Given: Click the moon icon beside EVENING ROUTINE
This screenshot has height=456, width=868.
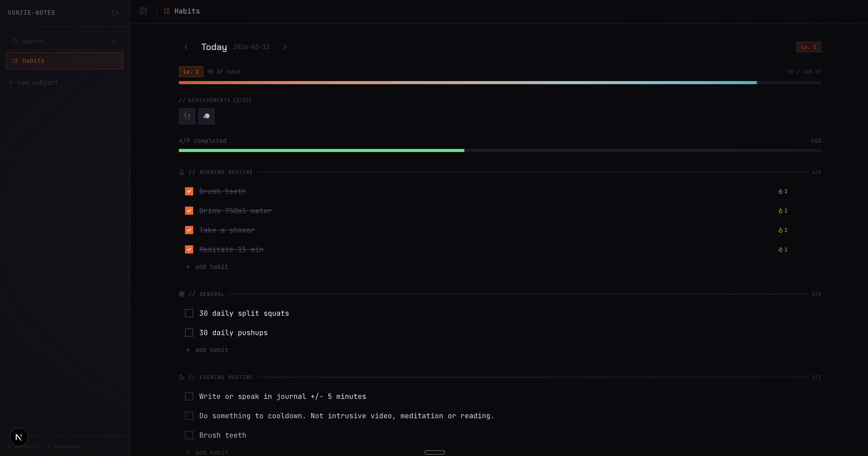Looking at the screenshot, I should pos(182,377).
